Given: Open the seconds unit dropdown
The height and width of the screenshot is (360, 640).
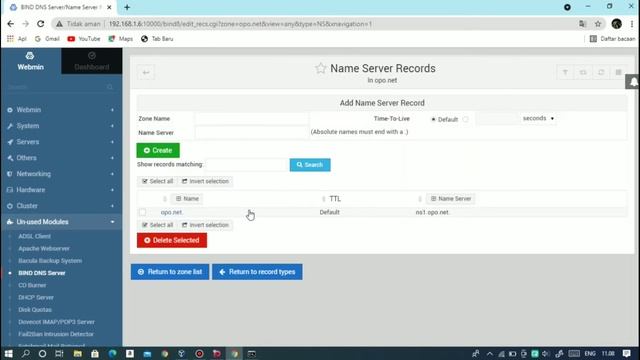Looking at the screenshot, I should coord(538,118).
